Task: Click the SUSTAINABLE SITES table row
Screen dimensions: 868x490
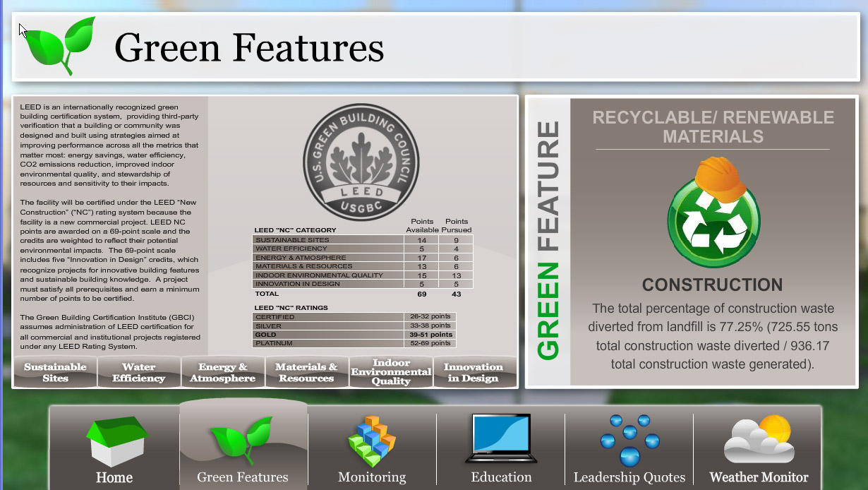Action: 363,240
